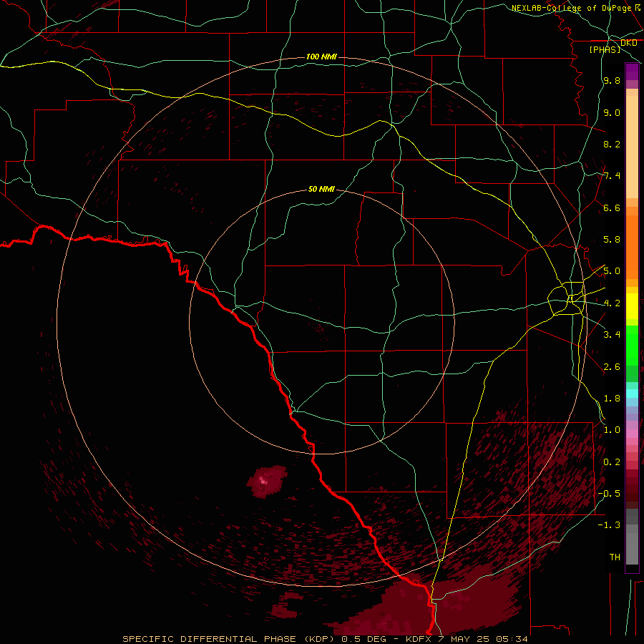Viewport: 644px width, 644px height.
Task: Click the bright green band of the legend
Action: (x=632, y=345)
